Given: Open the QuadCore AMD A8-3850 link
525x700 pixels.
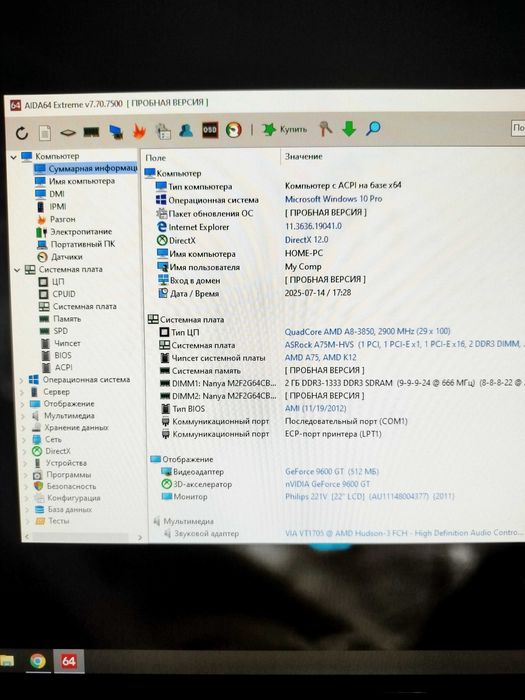Looking at the screenshot, I should pyautogui.click(x=367, y=331).
